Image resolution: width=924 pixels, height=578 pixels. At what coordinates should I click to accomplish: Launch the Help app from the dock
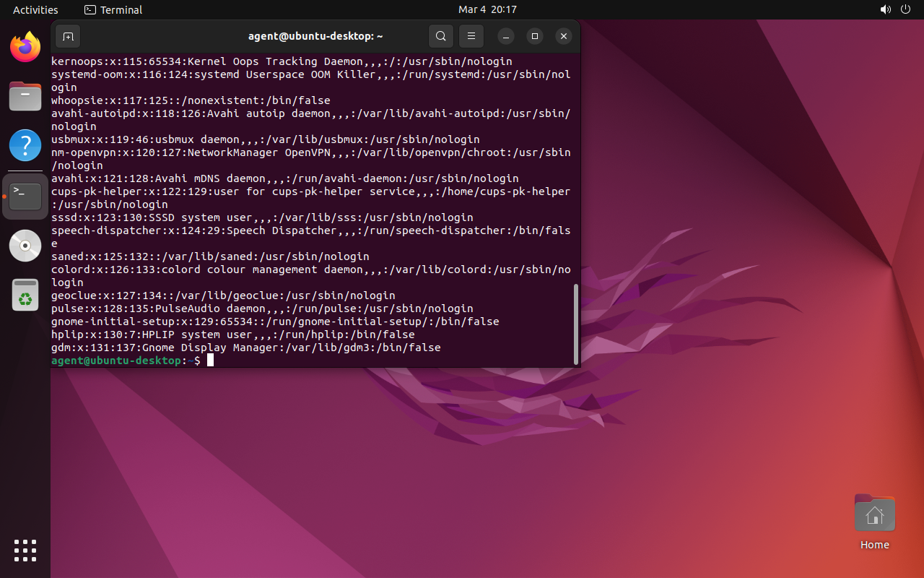coord(25,145)
